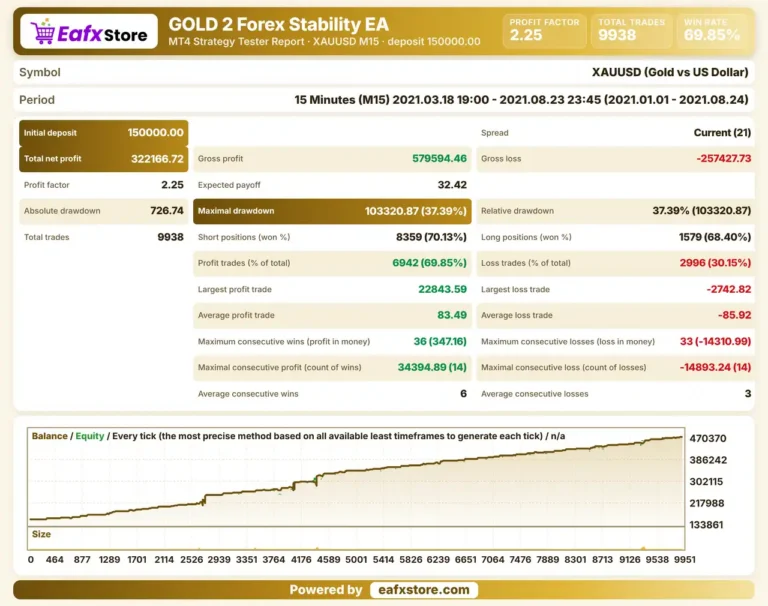Select the Maximal drawdown 103320.87 (37.39%) cell
The width and height of the screenshot is (768, 606).
pos(332,211)
